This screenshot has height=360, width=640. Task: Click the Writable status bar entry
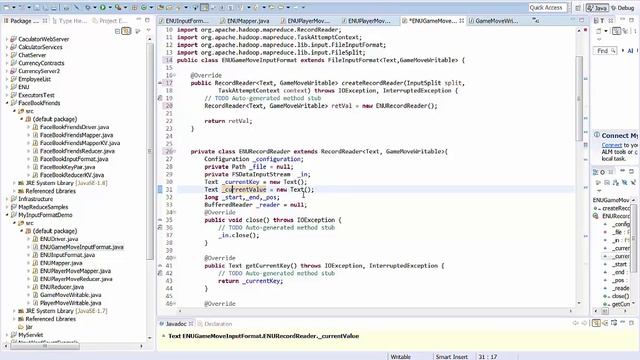(x=400, y=356)
